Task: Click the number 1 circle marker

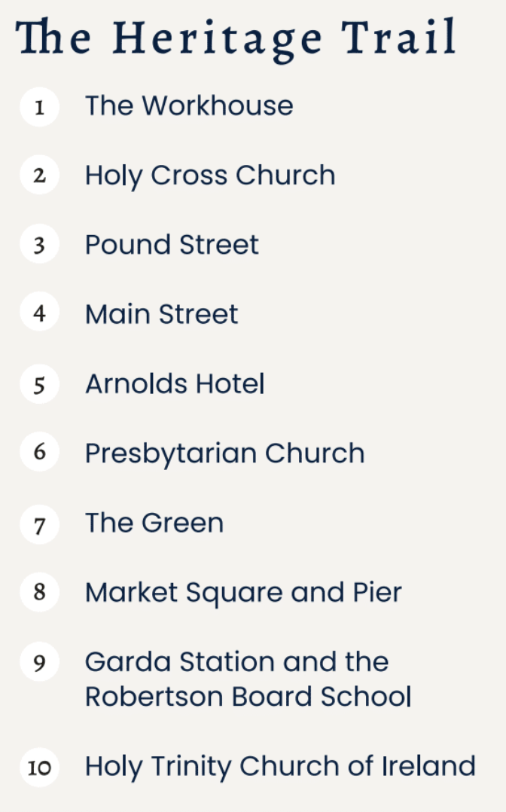Action: 39,107
